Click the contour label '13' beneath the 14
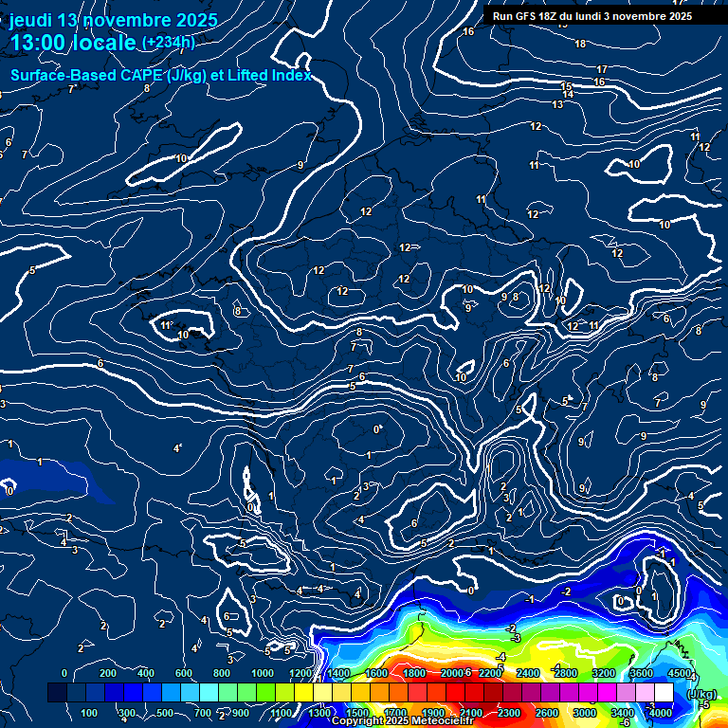 point(557,104)
